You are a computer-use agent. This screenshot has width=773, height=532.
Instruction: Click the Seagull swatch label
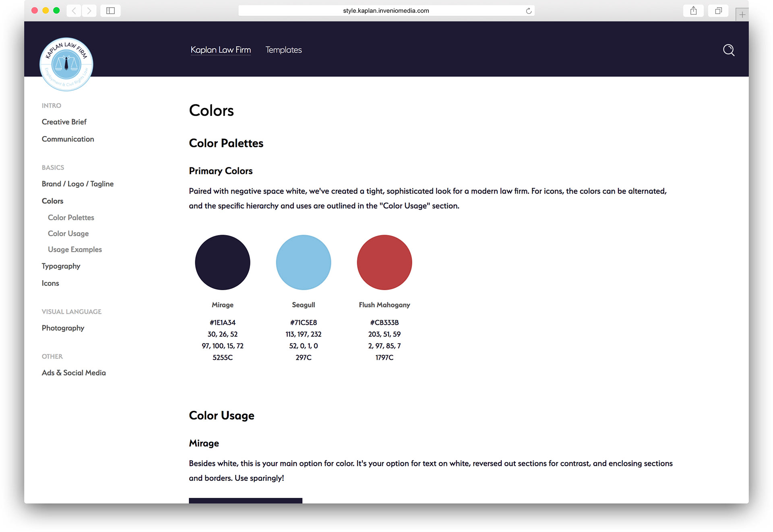tap(304, 305)
